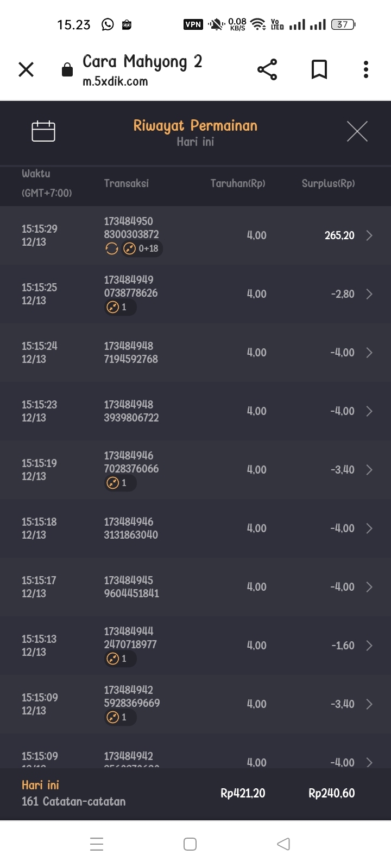The image size is (391, 868).
Task: Expand details for 15:15:29 record
Action: point(369,235)
